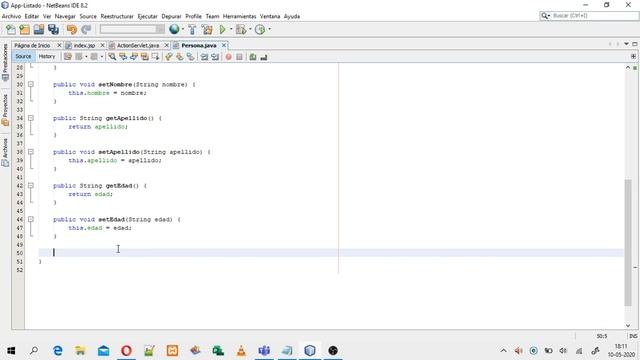Click the editor vertical scrollbar thumb

point(628,242)
